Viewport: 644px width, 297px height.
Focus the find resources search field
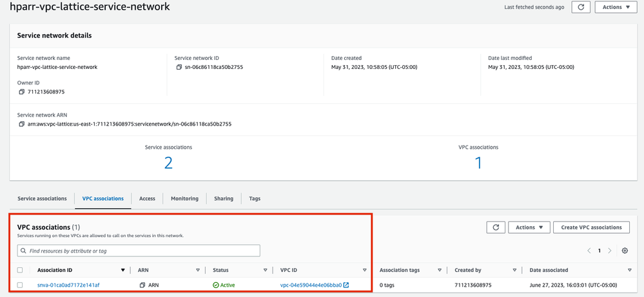coord(139,251)
